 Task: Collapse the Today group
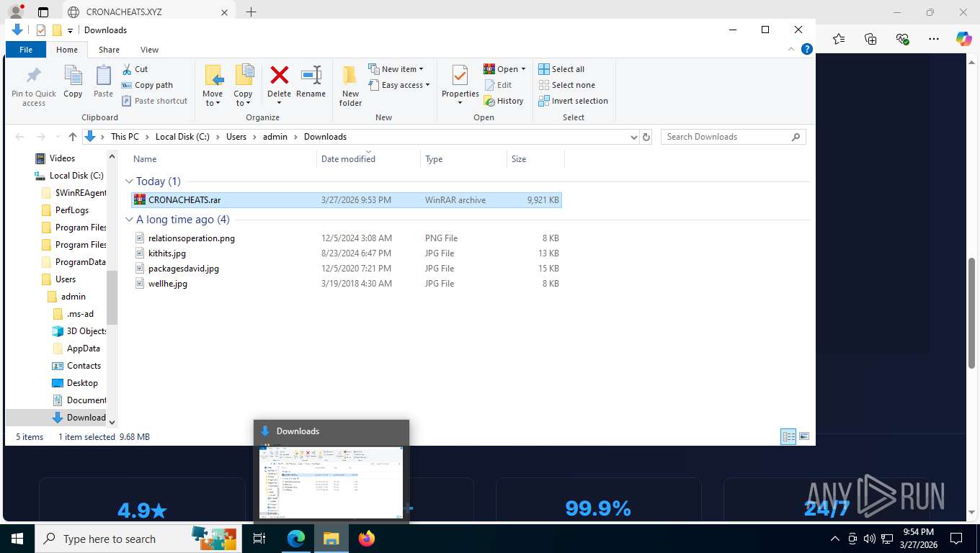point(130,181)
